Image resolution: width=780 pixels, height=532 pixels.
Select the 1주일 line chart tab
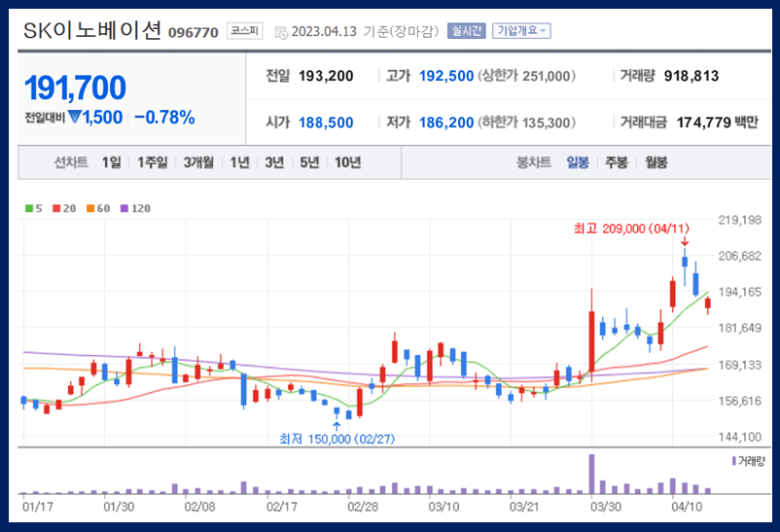coord(153,162)
